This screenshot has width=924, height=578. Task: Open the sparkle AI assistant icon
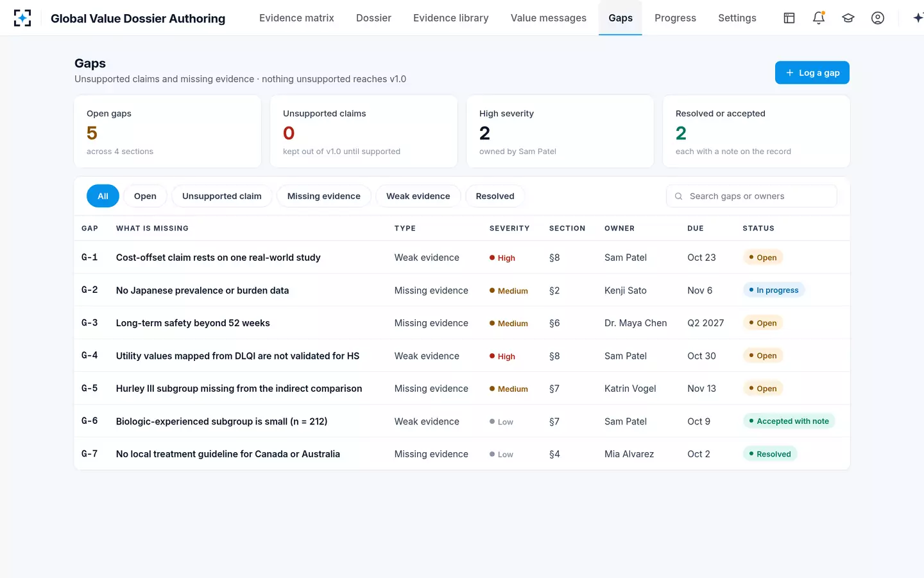tap(918, 18)
